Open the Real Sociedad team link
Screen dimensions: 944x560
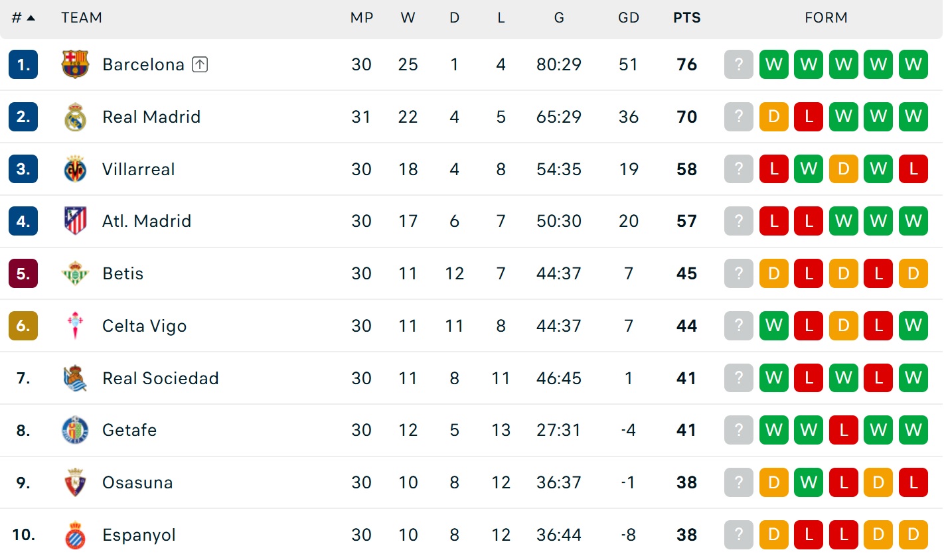pyautogui.click(x=160, y=378)
